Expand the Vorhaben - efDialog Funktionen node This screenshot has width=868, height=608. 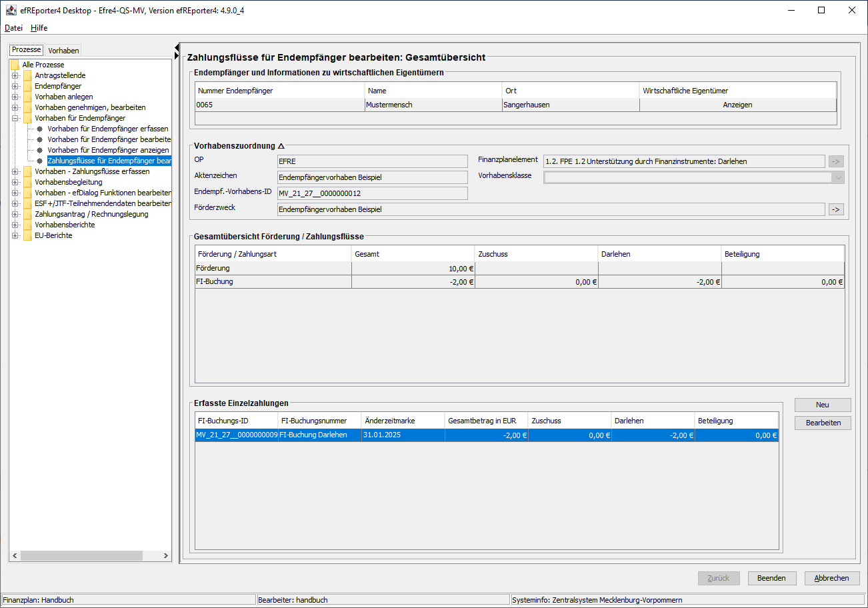tap(15, 193)
